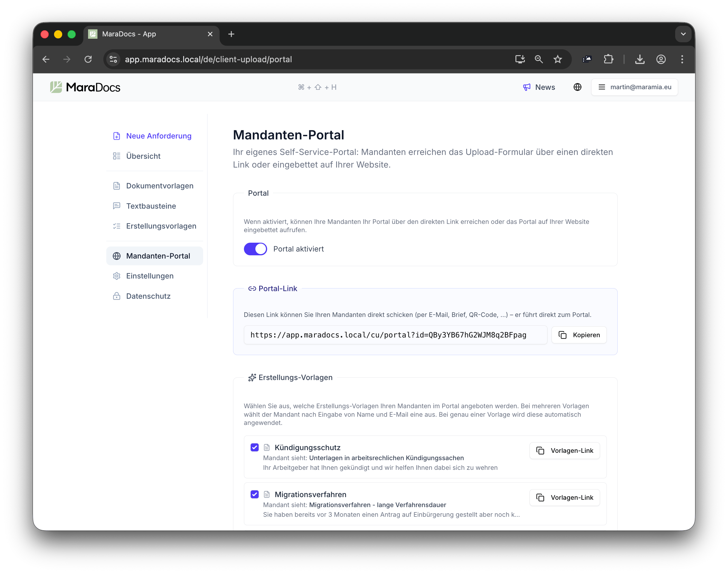
Task: Click the Datenschutz lock icon
Action: pos(117,296)
